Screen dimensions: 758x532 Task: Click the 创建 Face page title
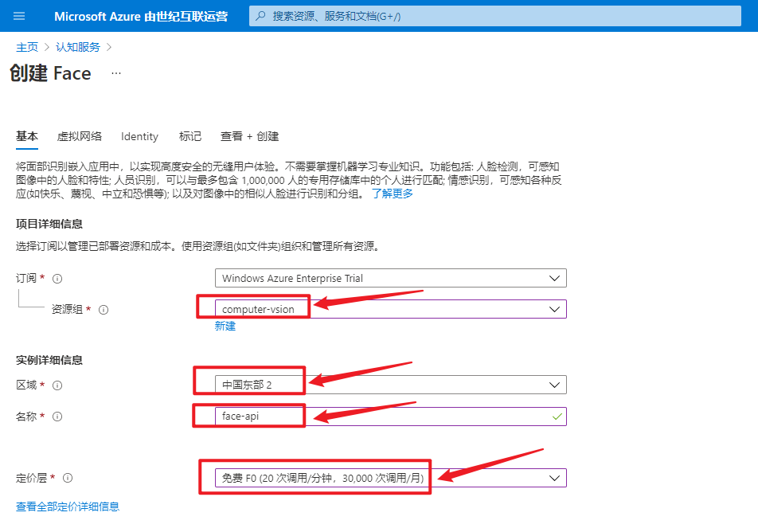(50, 73)
